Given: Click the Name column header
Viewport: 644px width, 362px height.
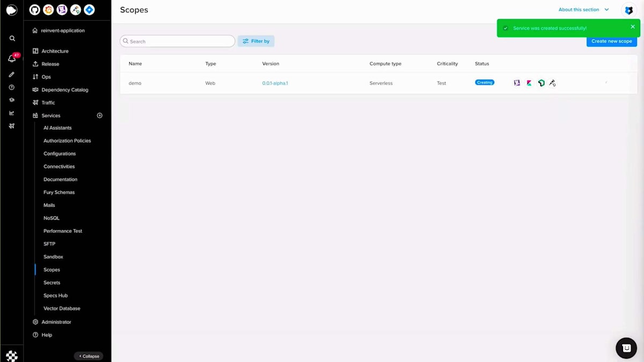Looking at the screenshot, I should tap(135, 64).
